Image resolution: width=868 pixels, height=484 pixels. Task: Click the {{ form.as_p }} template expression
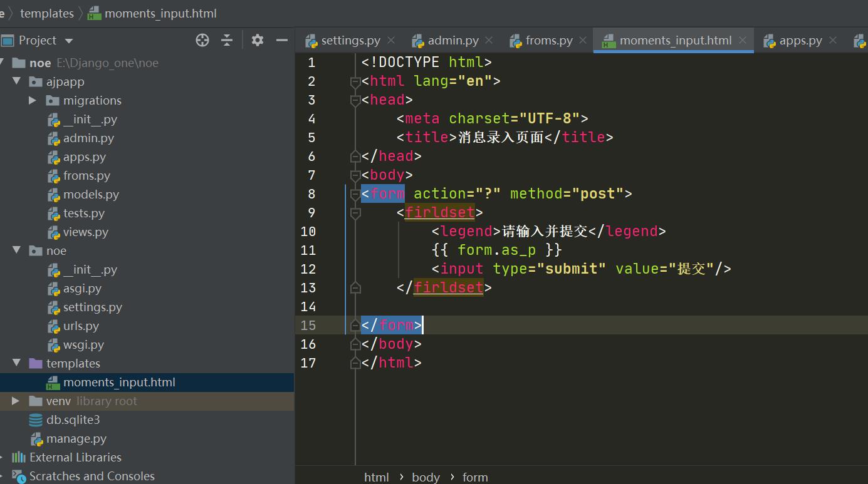point(496,250)
